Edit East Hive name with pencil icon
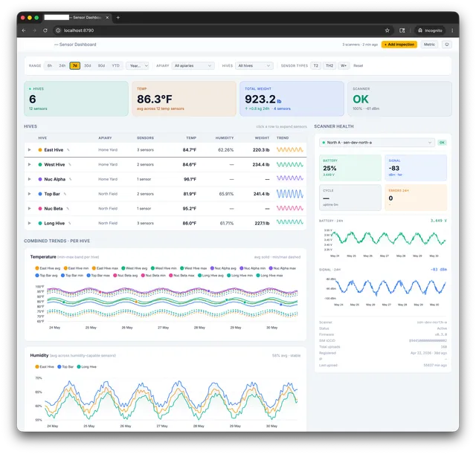476x454 pixels. click(68, 150)
